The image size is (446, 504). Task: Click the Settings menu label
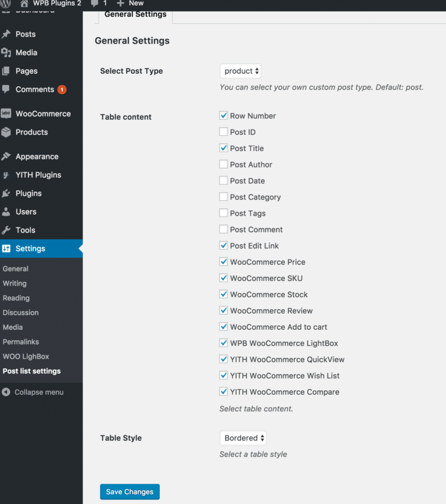30,249
